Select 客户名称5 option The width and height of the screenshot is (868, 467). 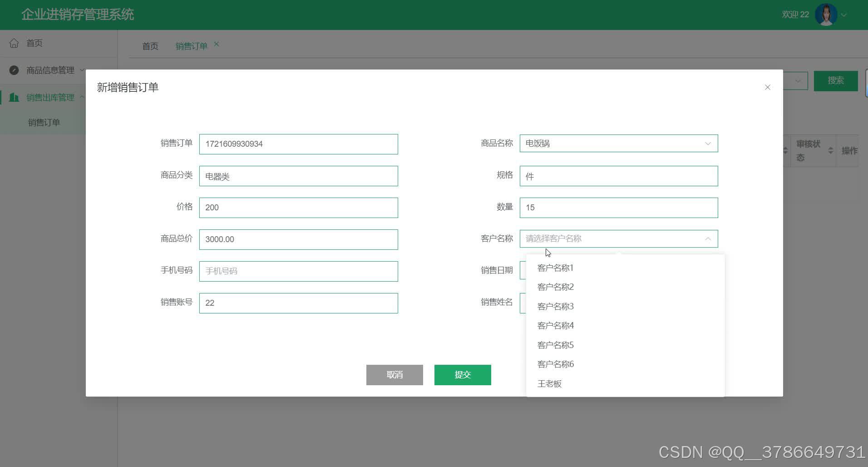(625, 345)
